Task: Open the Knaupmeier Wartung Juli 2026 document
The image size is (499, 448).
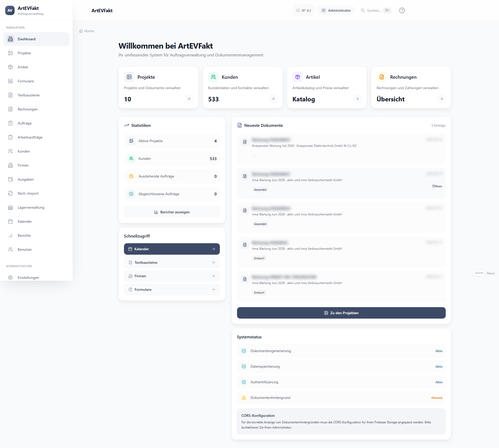Action: (x=341, y=149)
